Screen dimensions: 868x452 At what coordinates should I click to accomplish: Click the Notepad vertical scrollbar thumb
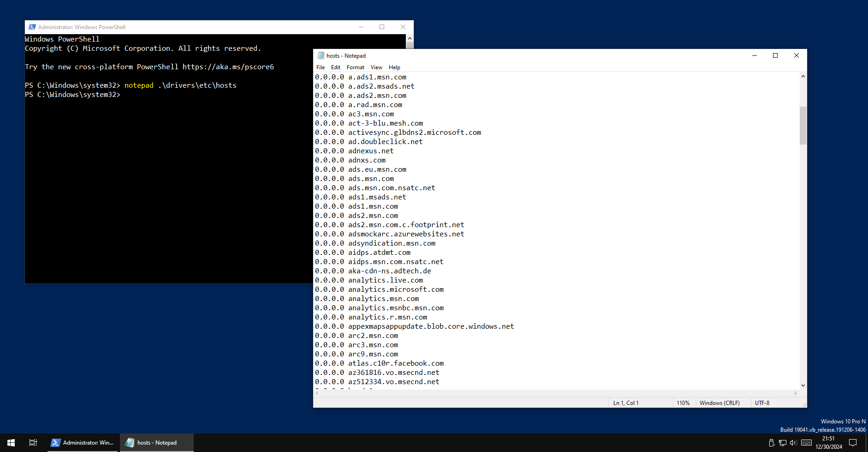tap(803, 126)
